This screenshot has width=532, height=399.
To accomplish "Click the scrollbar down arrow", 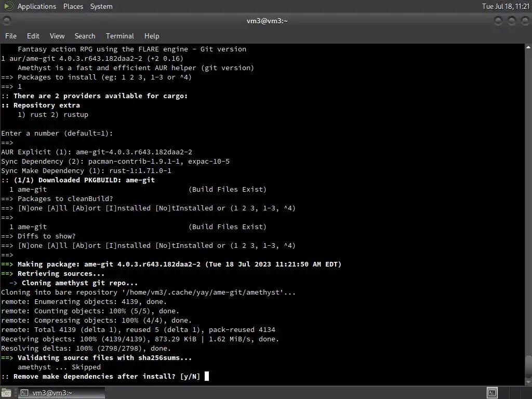I will click(x=528, y=382).
